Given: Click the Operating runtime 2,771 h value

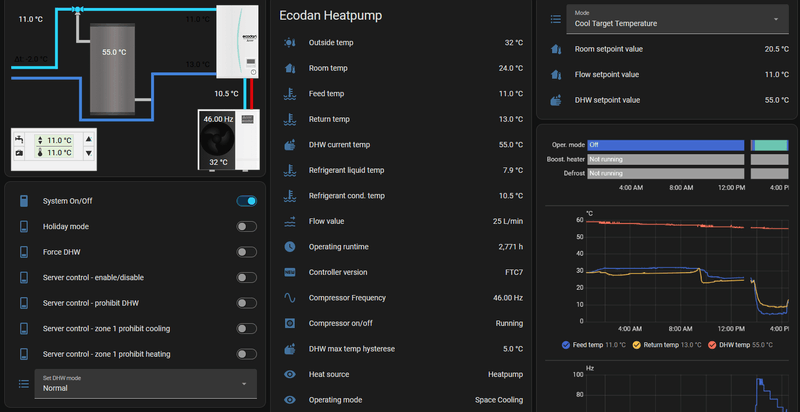Looking at the screenshot, I should [x=510, y=247].
